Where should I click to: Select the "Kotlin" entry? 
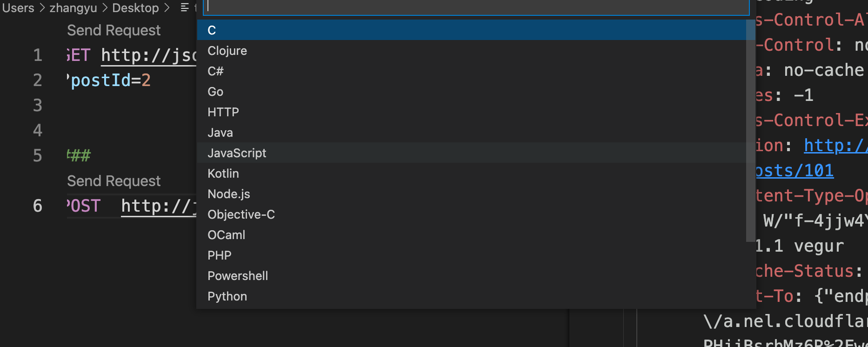(x=223, y=173)
